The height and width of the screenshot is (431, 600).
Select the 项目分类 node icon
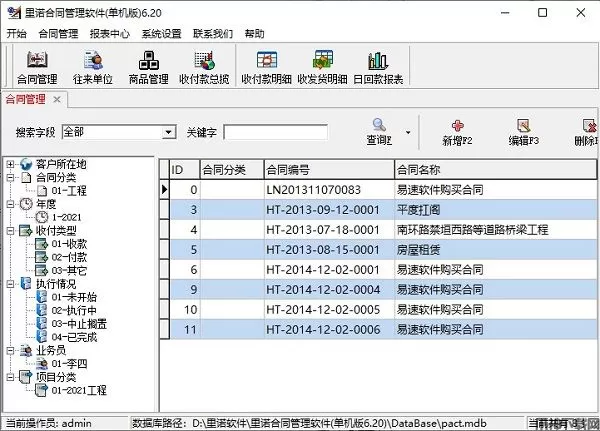pos(26,377)
